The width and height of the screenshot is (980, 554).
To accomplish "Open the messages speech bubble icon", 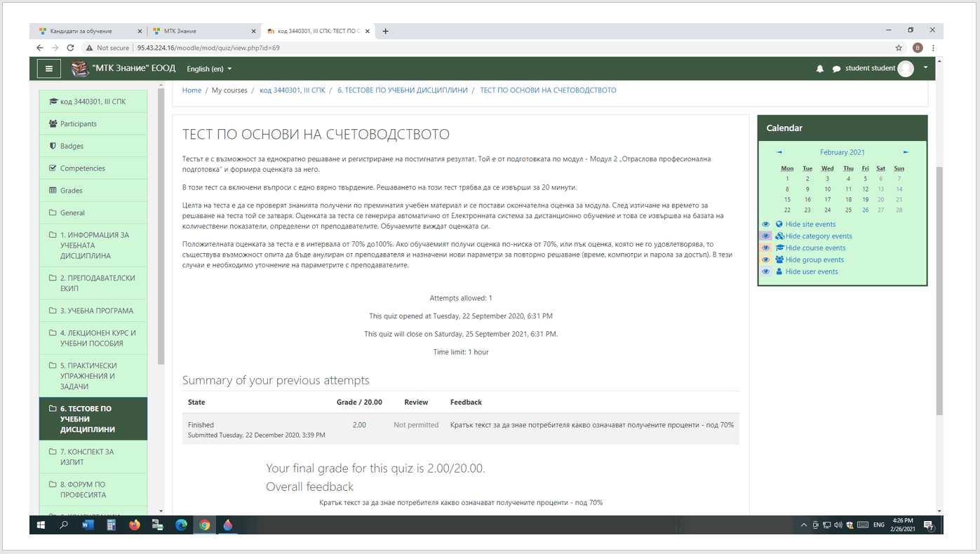I will (x=836, y=69).
